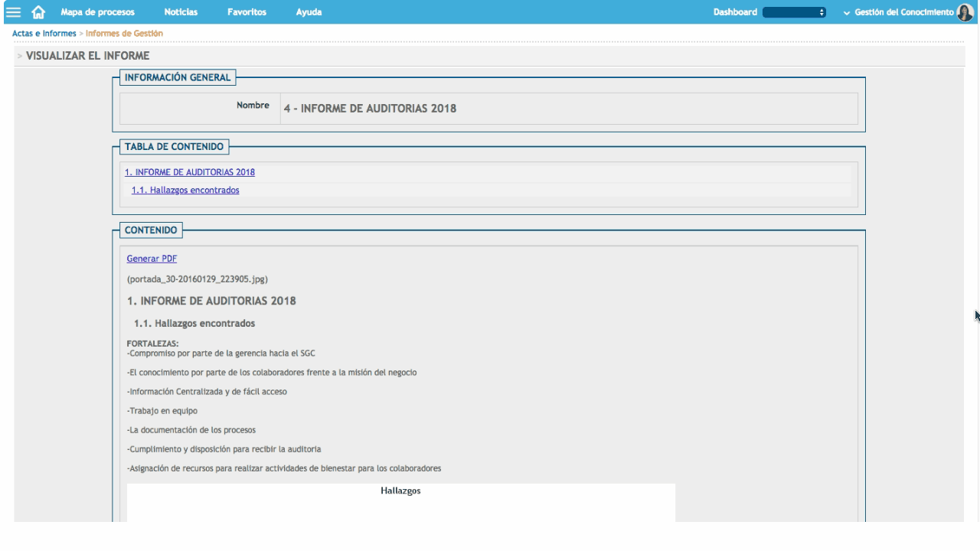The image size is (980, 551).
Task: Expand the Gestión del Conocimiento module menu
Action: tap(901, 12)
